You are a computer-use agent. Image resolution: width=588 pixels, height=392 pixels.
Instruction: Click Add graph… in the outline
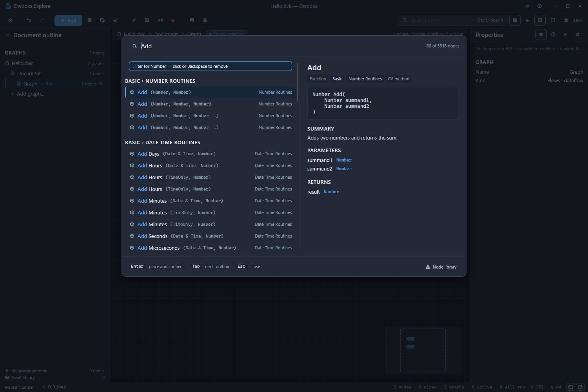(x=27, y=94)
